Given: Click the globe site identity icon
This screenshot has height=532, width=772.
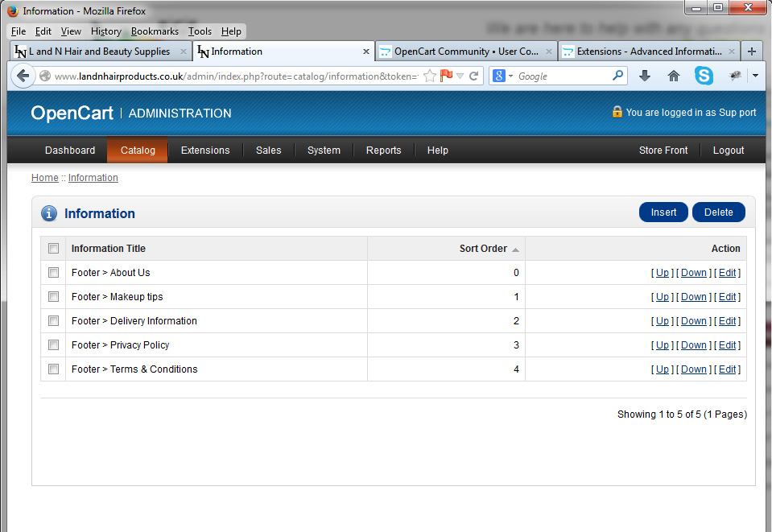Looking at the screenshot, I should click(45, 76).
